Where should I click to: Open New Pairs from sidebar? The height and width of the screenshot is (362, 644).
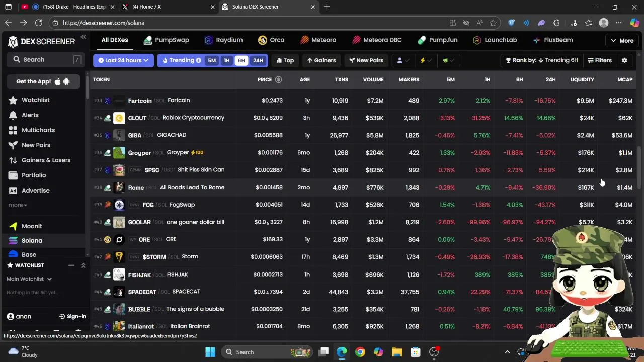point(36,145)
